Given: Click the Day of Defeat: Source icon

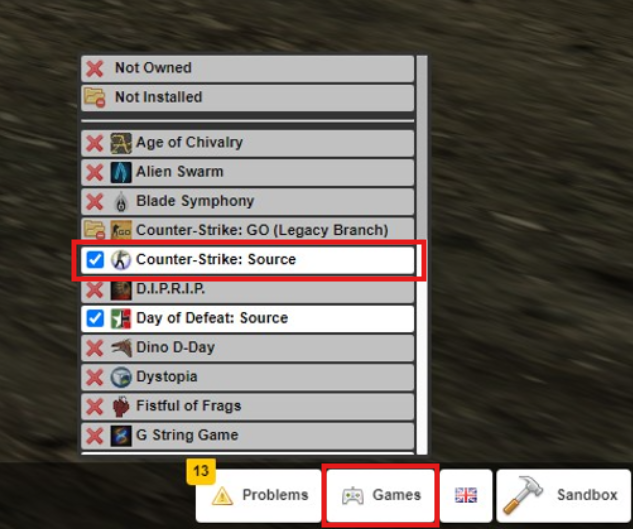Looking at the screenshot, I should [x=121, y=319].
